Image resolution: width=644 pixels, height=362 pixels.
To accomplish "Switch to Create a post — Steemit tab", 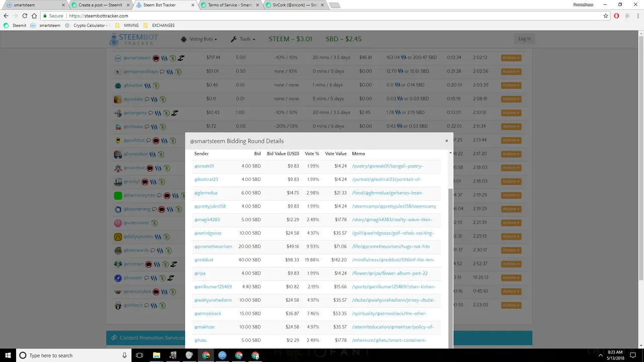I will point(100,5).
